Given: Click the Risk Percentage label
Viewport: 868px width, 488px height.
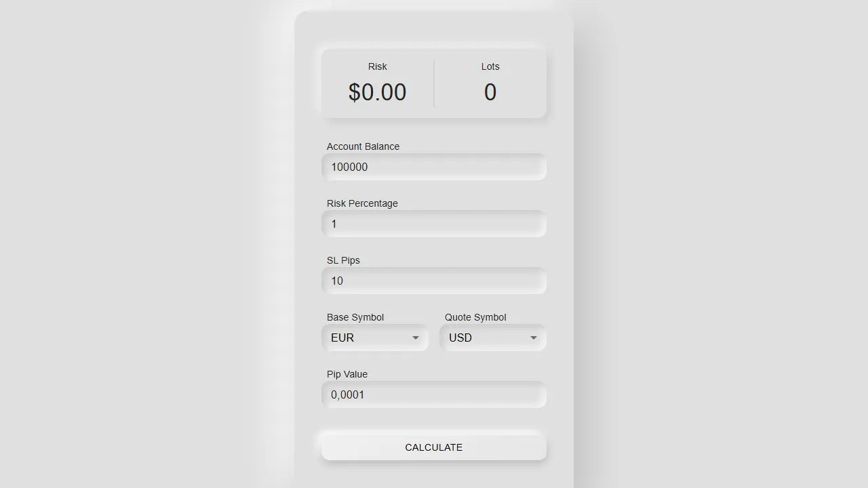Looking at the screenshot, I should (362, 203).
